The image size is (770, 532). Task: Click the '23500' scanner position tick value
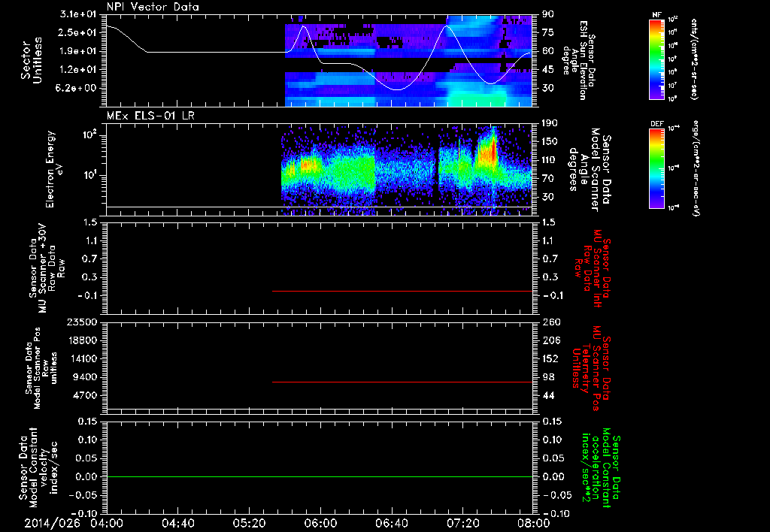click(83, 322)
